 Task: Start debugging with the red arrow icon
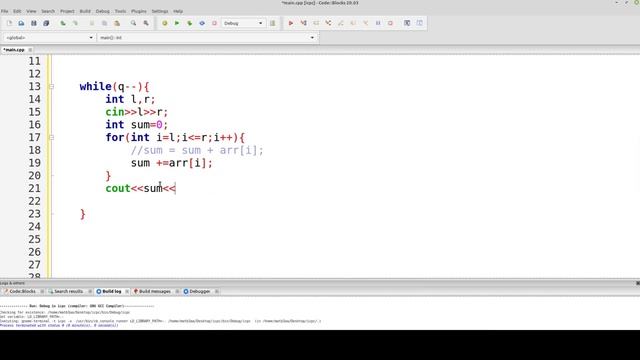pyautogui.click(x=291, y=23)
